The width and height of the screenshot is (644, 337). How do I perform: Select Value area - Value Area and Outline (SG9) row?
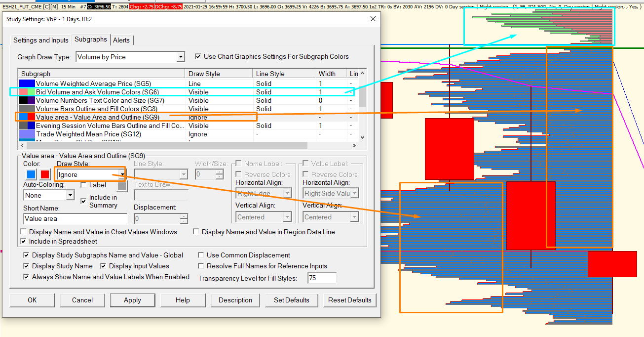188,117
